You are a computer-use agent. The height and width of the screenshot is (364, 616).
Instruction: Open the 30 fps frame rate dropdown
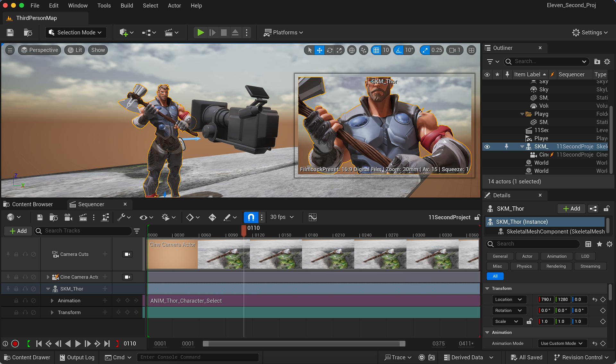282,217
